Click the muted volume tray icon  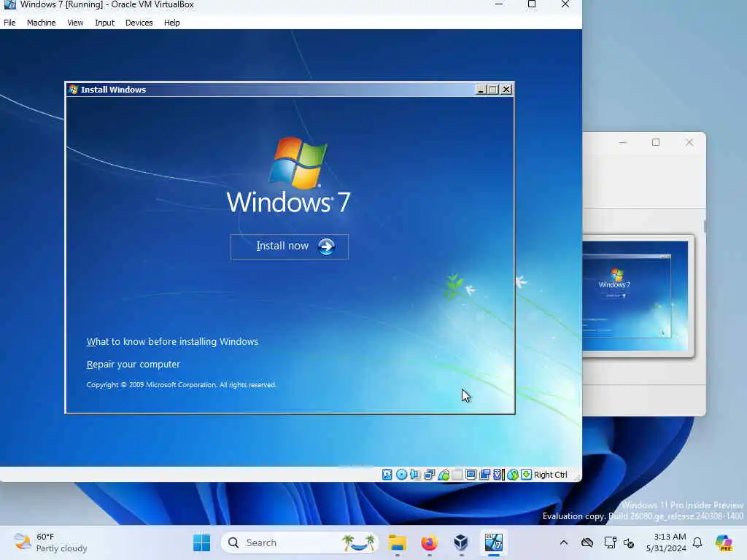[629, 542]
